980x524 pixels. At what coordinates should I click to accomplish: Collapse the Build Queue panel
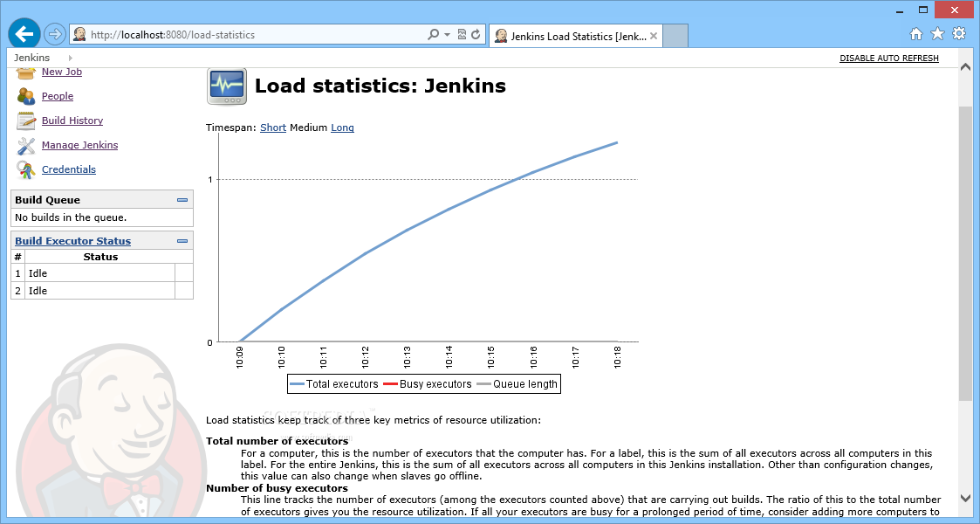pos(182,200)
